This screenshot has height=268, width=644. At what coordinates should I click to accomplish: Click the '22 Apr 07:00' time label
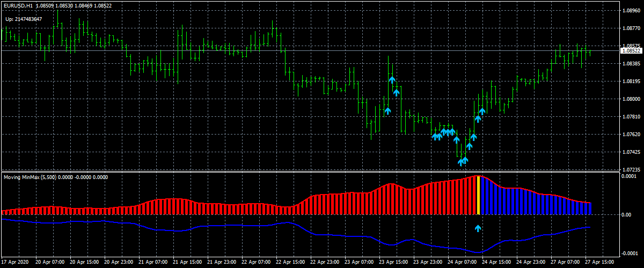coord(257,263)
